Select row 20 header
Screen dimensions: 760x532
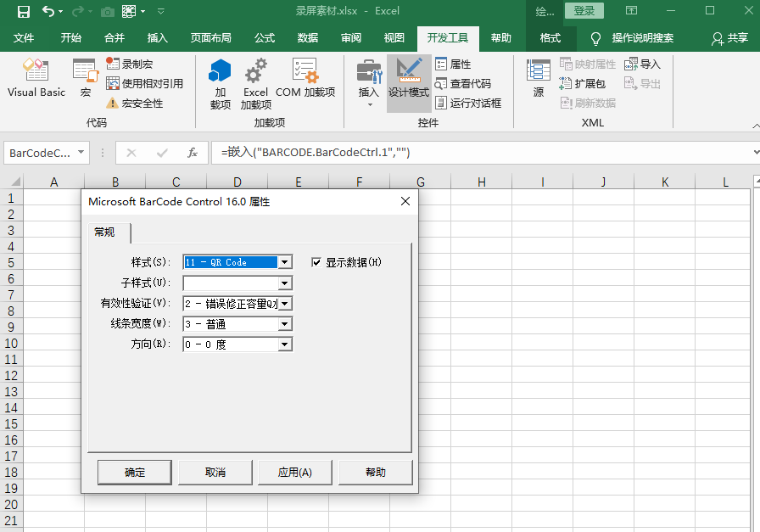click(x=11, y=504)
